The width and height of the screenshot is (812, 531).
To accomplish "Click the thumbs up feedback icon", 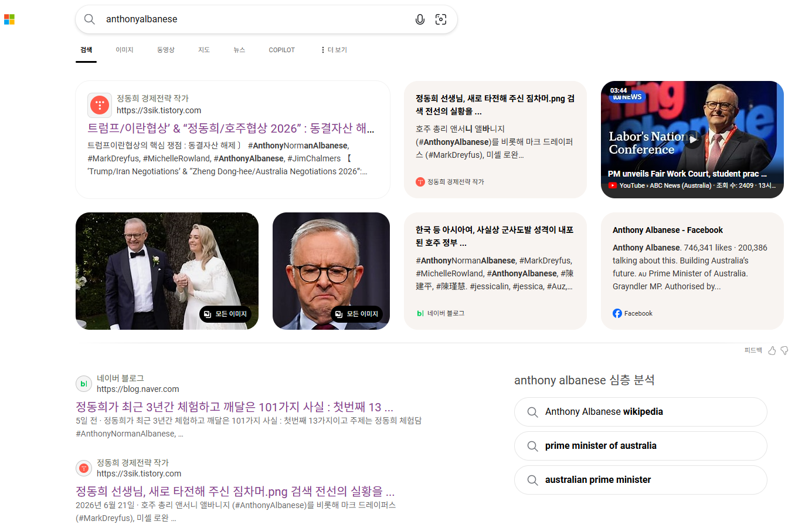I will pos(772,350).
